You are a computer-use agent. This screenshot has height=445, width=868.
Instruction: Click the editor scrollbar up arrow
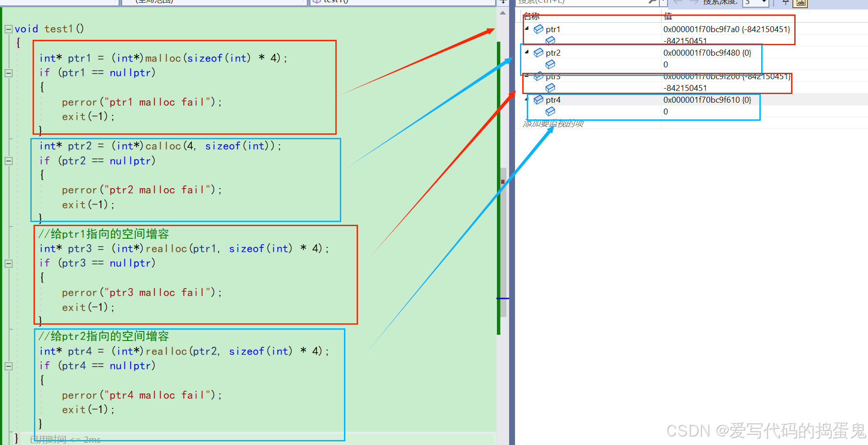pyautogui.click(x=502, y=13)
